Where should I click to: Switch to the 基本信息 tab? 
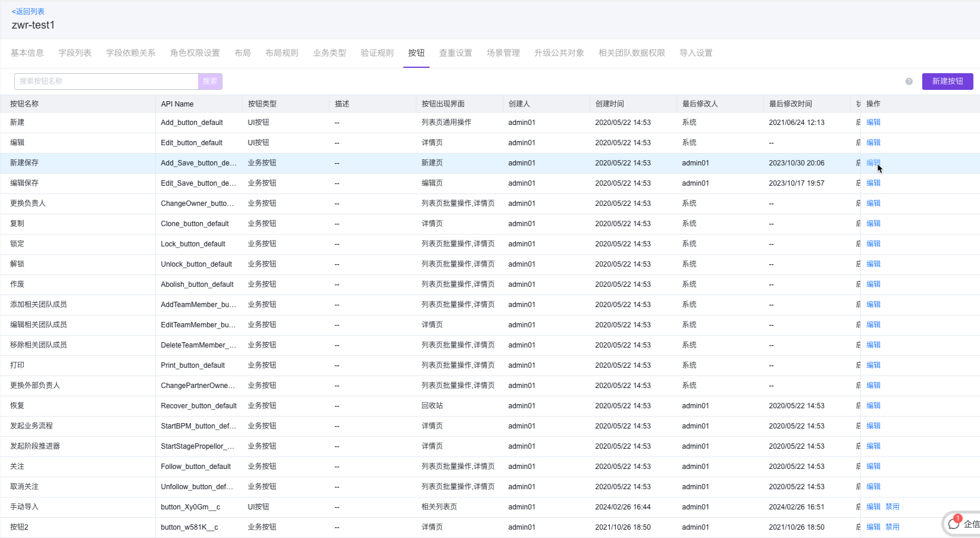[x=26, y=52]
